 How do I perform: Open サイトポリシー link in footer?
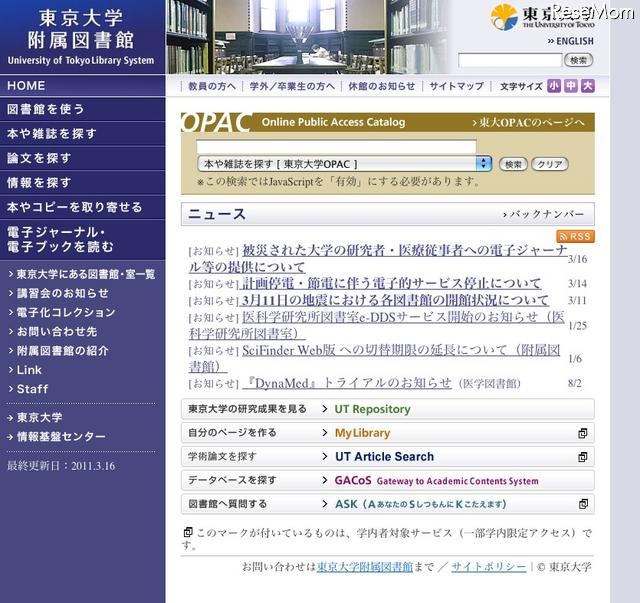489,567
